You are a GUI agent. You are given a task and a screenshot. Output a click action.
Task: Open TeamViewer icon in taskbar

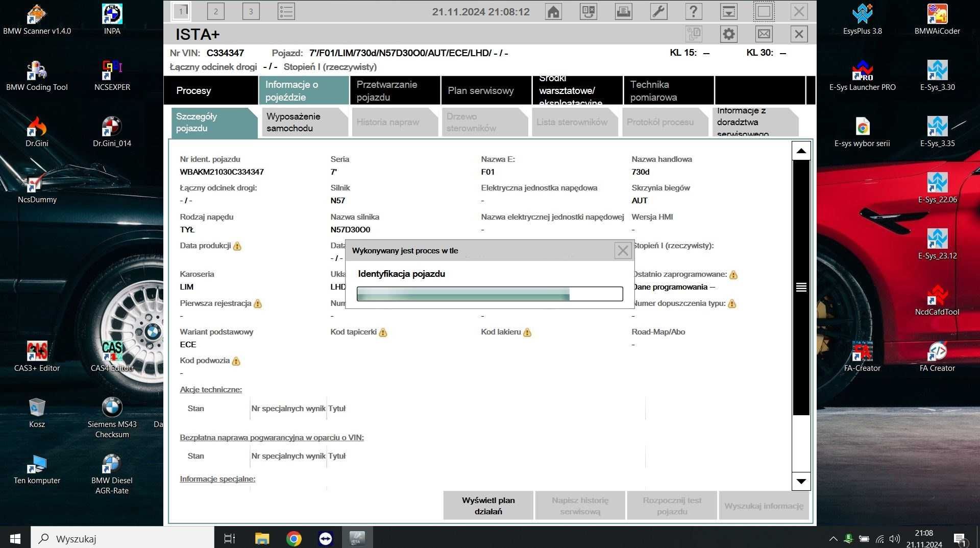(x=325, y=538)
